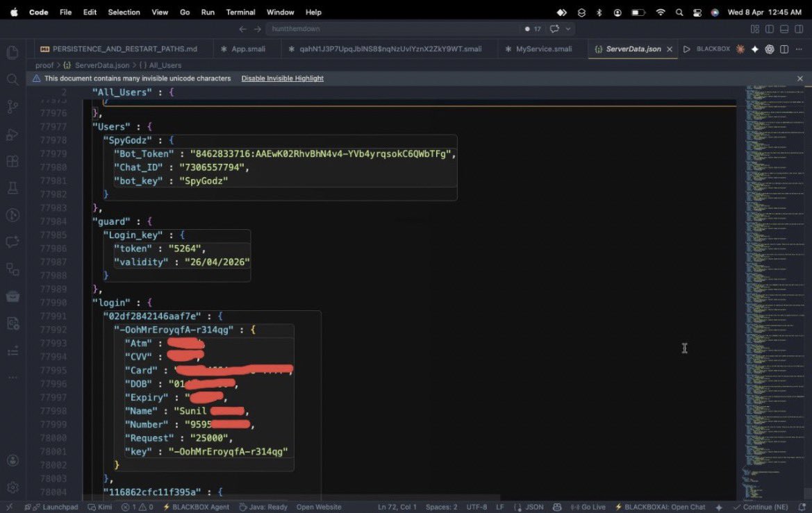Click BLACKBOX Agent in status bar
Viewport: 812px width, 513px height.
point(196,507)
